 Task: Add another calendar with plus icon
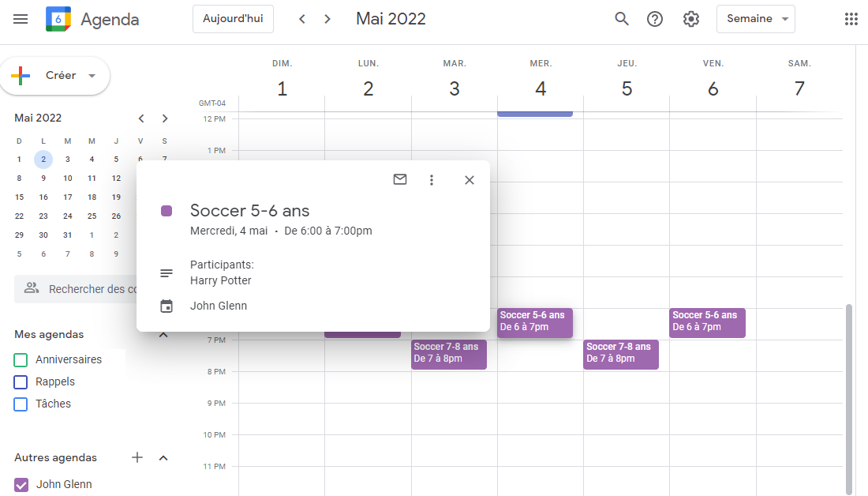[137, 457]
